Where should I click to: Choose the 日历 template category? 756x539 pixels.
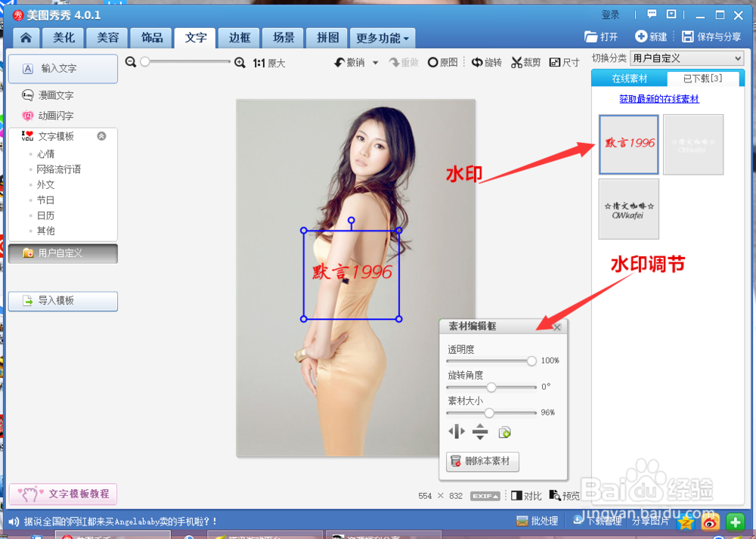pos(46,215)
